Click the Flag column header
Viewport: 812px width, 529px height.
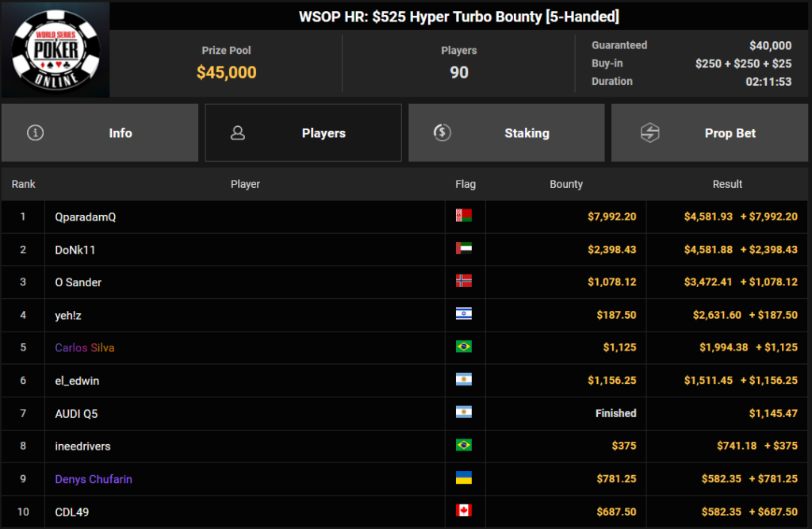click(x=465, y=184)
